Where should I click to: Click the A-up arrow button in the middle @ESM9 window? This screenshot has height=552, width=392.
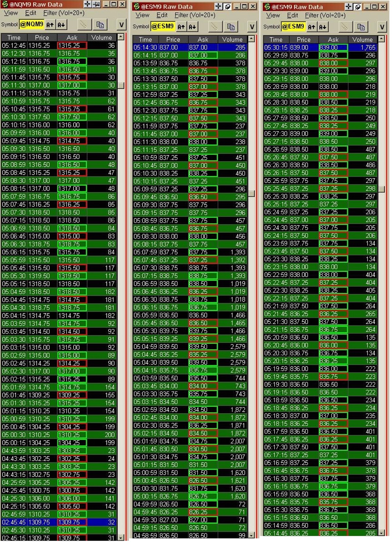[181, 27]
